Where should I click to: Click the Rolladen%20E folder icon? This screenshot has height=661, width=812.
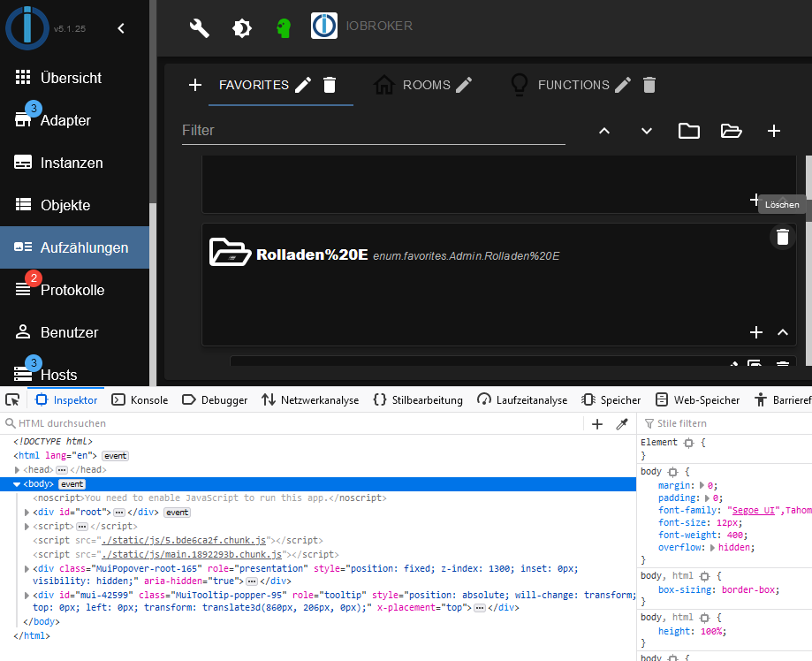[x=230, y=252]
